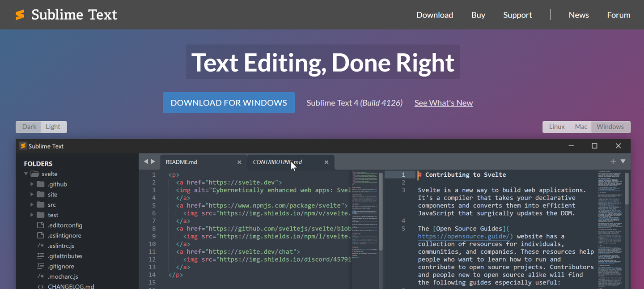Select the CHANGELOG.md file in sidebar
Image resolution: width=644 pixels, height=289 pixels.
pos(71,286)
